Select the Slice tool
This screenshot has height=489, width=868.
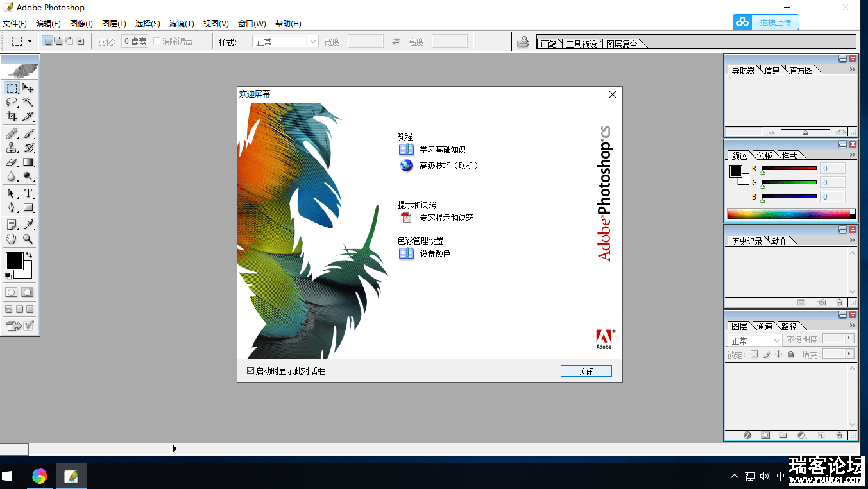tap(28, 116)
